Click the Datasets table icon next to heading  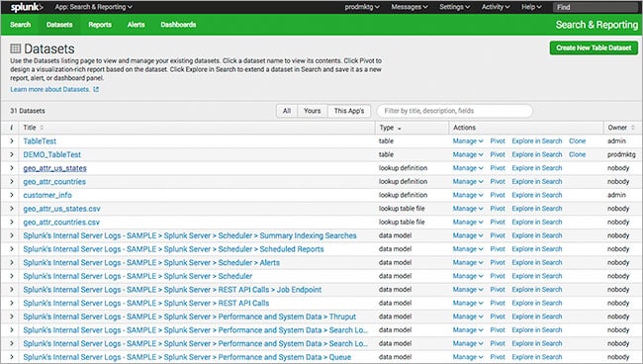coord(16,48)
